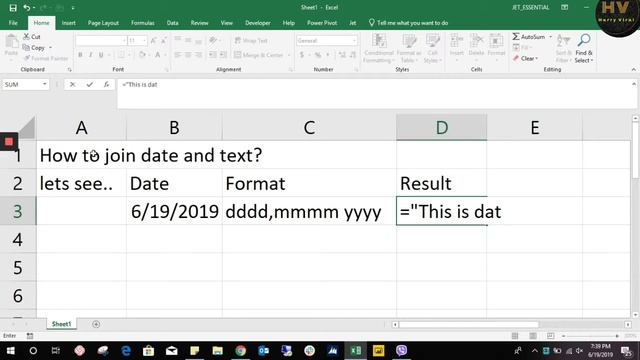Screen dimensions: 640x360
Task: Click the Insert Function fx button
Action: point(106,84)
